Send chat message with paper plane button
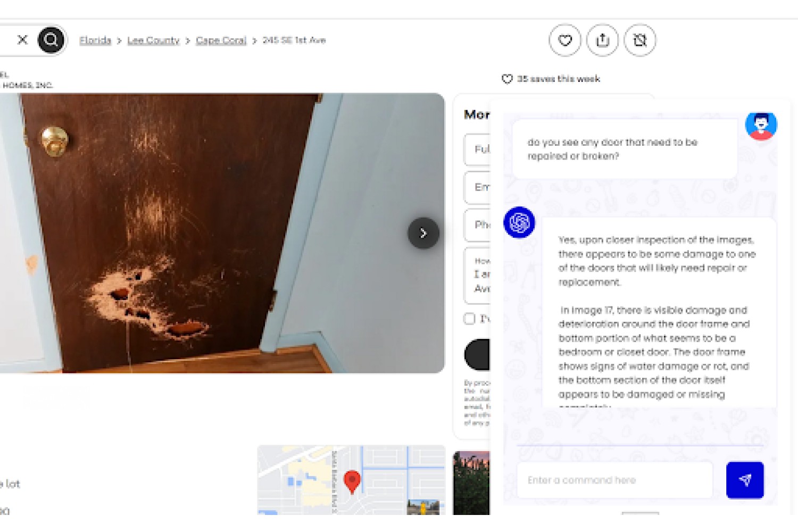Screen dimensions: 798x532 [x=745, y=480]
